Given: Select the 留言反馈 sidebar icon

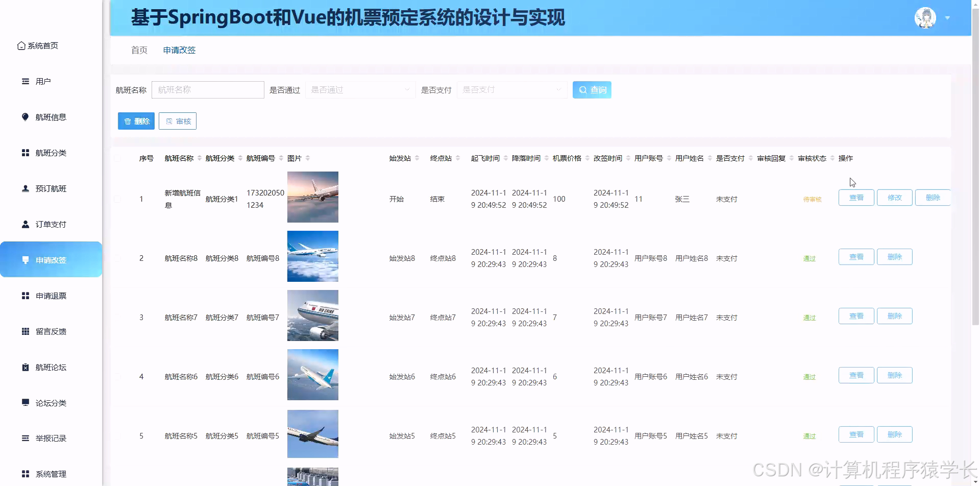Looking at the screenshot, I should [25, 331].
